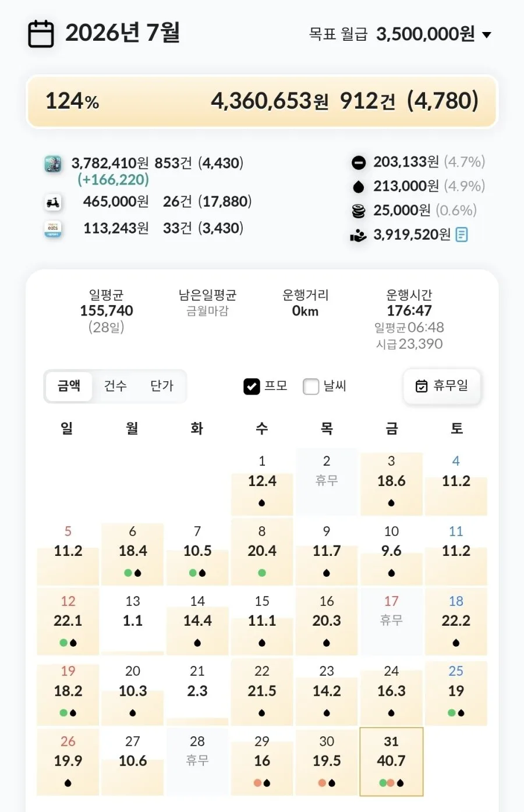Click the 휴무일 button

[442, 386]
